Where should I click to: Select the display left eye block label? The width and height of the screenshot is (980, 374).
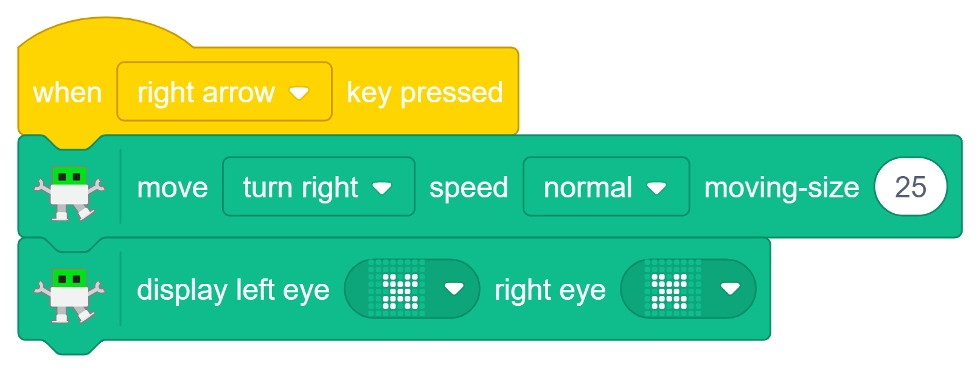234,291
